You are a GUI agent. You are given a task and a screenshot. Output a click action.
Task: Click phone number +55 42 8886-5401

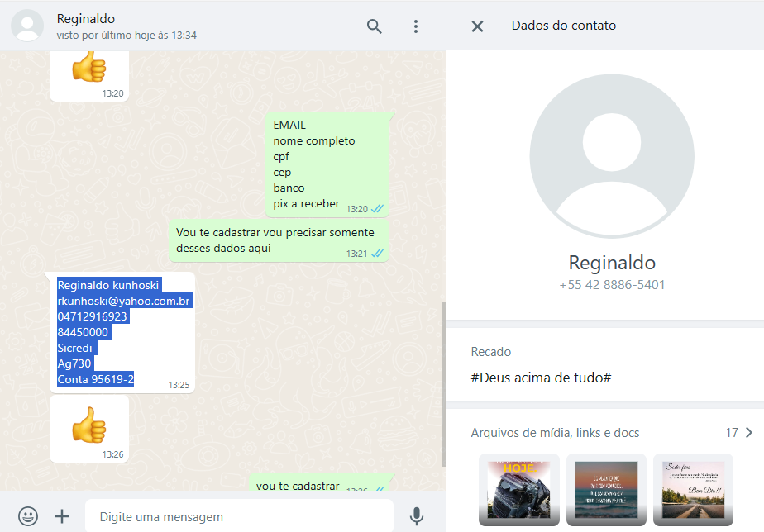pyautogui.click(x=612, y=285)
